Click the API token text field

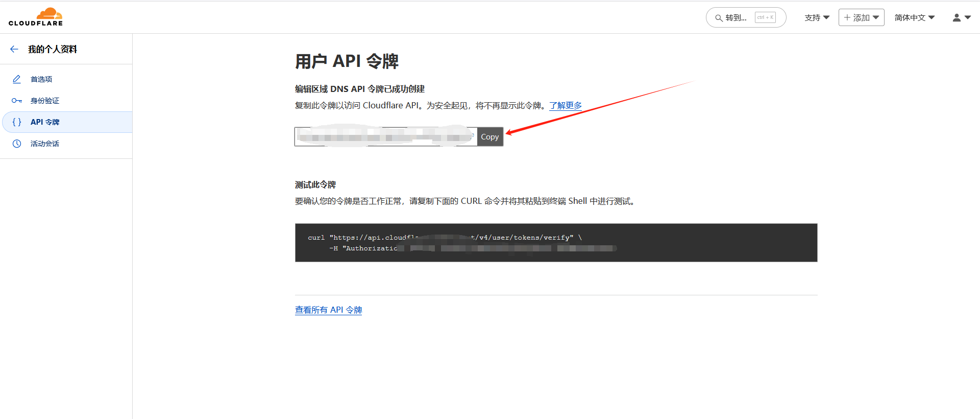click(x=385, y=137)
